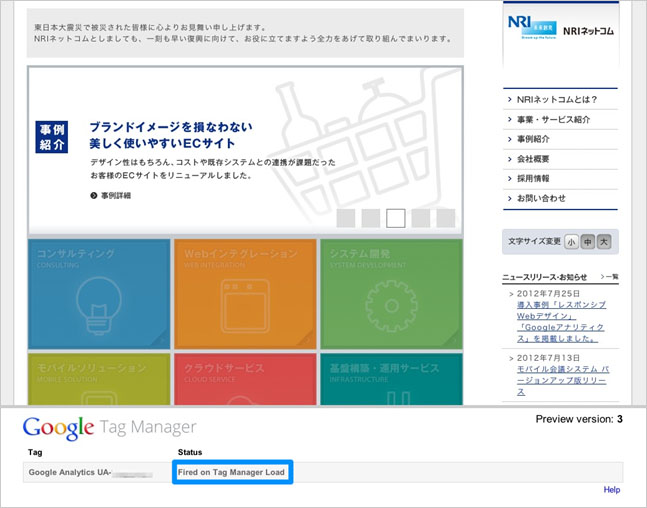Open the Web Integration tile with browser icon
The height and width of the screenshot is (508, 647).
pos(245,291)
